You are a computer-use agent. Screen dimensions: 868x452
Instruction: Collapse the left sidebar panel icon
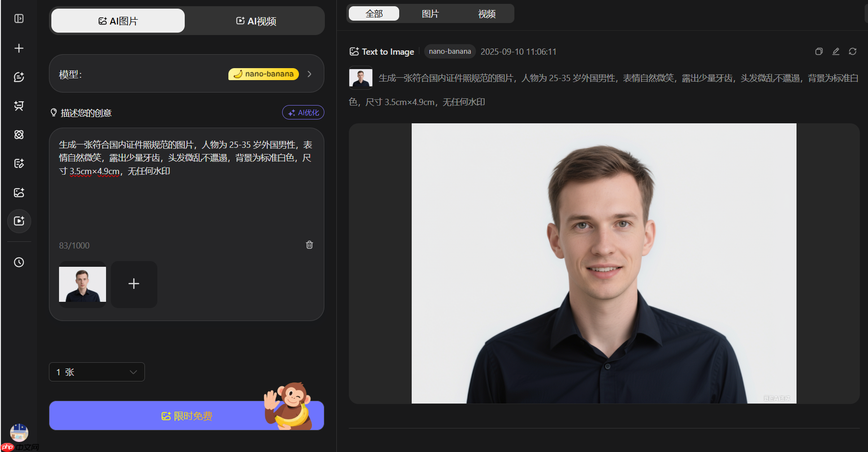click(x=19, y=19)
